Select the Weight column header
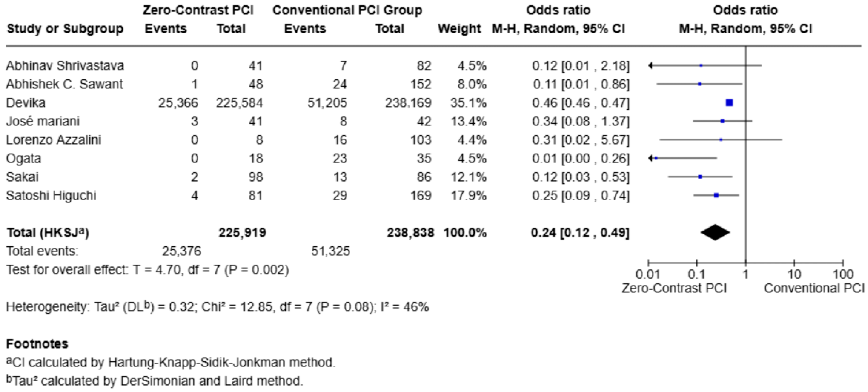The width and height of the screenshot is (868, 392). click(x=459, y=29)
